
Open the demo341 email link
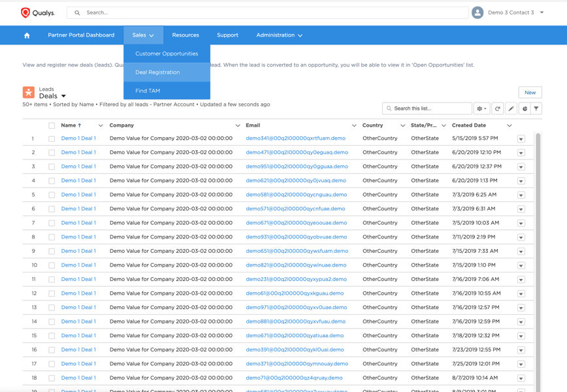295,139
